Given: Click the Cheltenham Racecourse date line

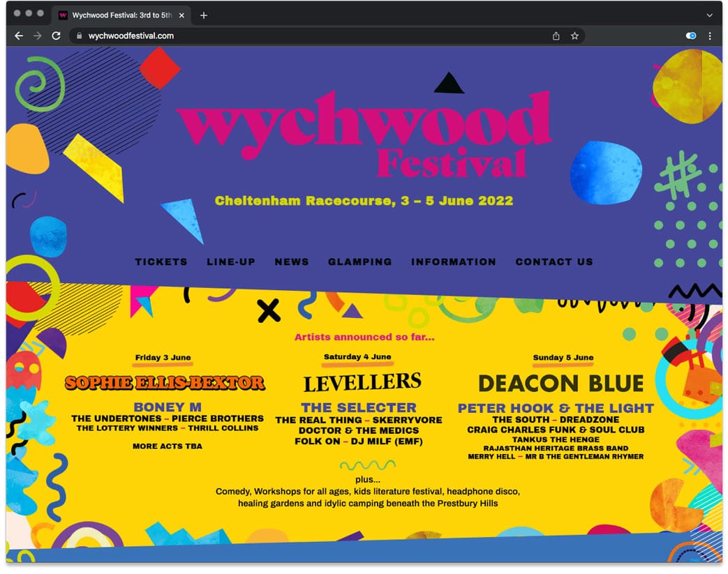Looking at the screenshot, I should tap(364, 200).
